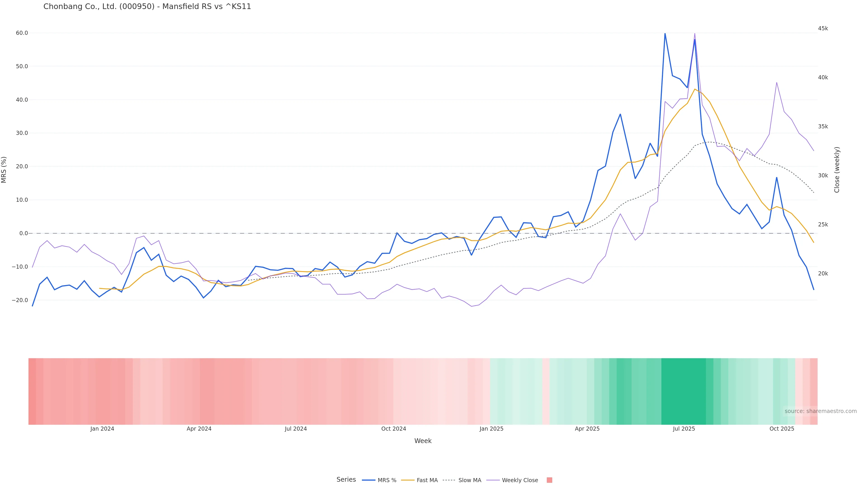The height and width of the screenshot is (488, 868).
Task: Click the Close (weekly) right axis title
Action: click(837, 170)
